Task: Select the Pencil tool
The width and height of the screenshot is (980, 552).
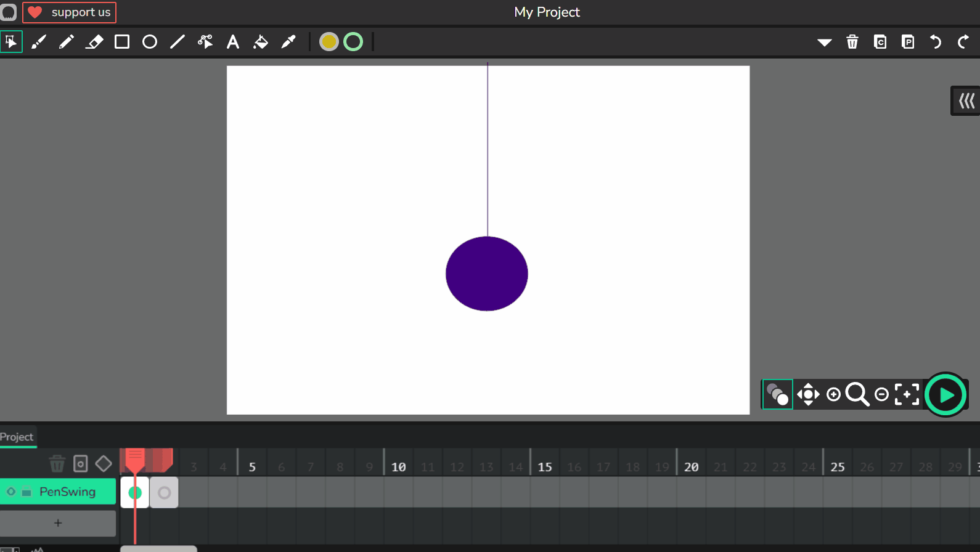Action: click(x=67, y=42)
